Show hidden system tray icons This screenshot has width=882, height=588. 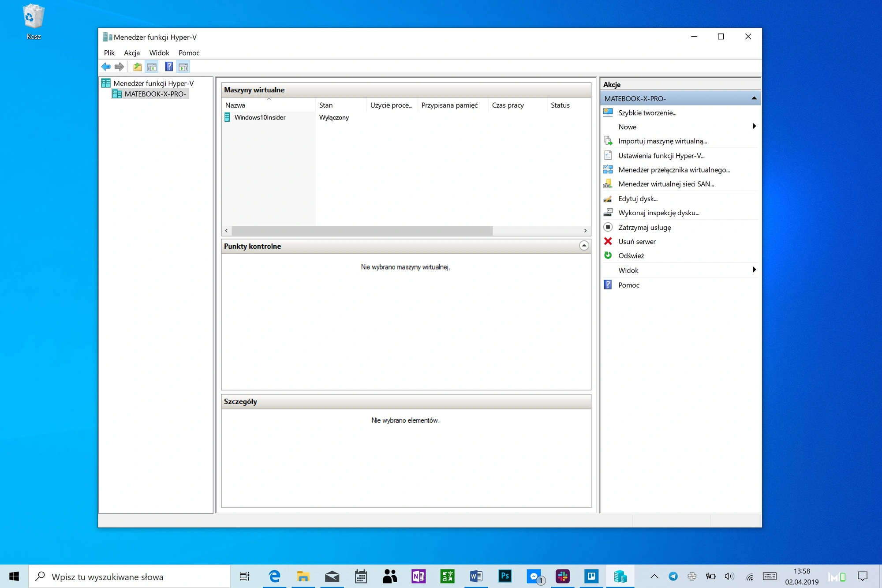click(x=654, y=576)
